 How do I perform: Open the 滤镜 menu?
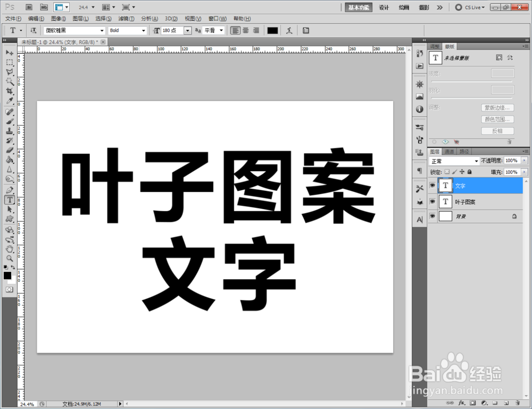(x=126, y=19)
